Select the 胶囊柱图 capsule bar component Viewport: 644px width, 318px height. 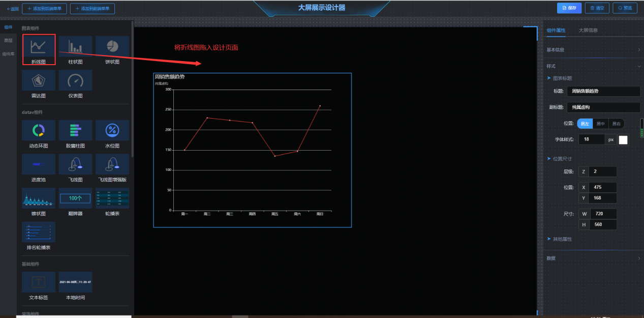point(75,134)
